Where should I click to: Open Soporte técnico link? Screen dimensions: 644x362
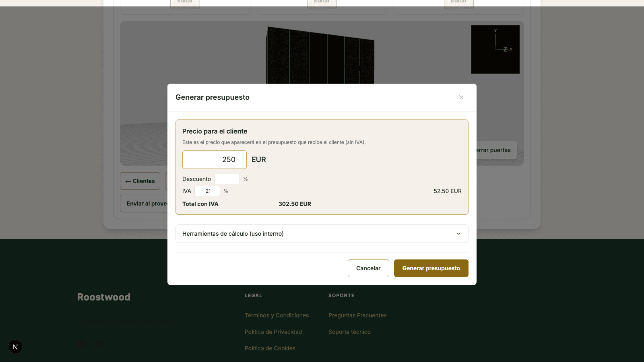[349, 332]
